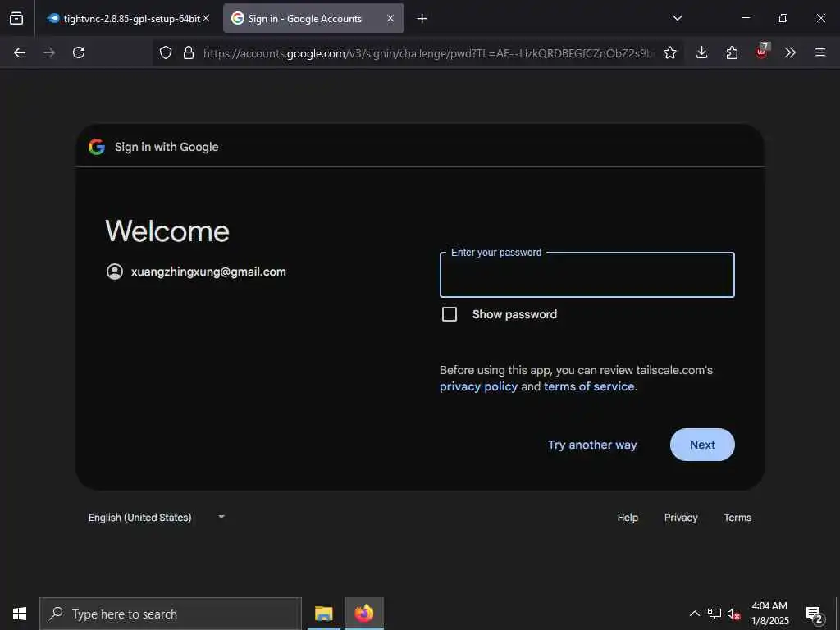The height and width of the screenshot is (630, 840).
Task: Click the Type here to search box
Action: click(x=171, y=614)
